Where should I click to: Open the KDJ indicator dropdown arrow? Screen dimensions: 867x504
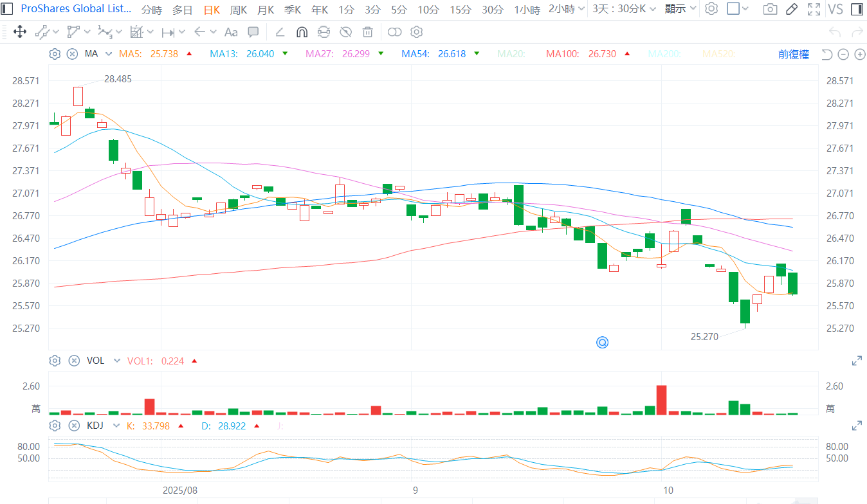click(x=116, y=426)
